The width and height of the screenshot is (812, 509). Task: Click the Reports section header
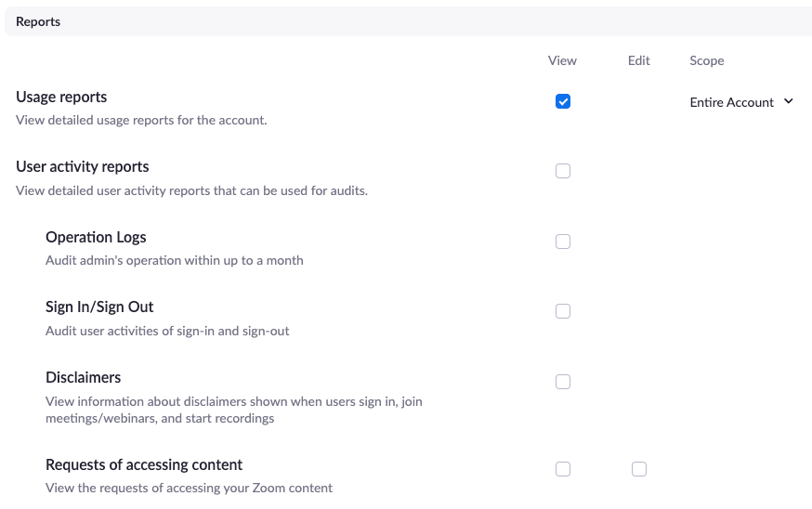pos(38,21)
